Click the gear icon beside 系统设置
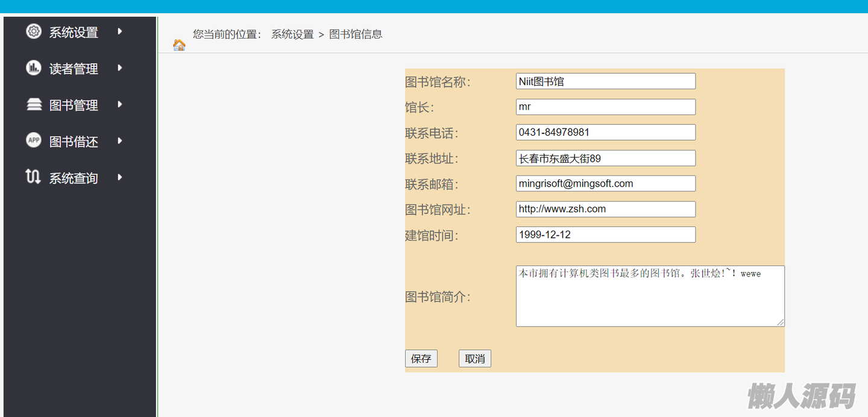This screenshot has height=417, width=868. coord(34,31)
